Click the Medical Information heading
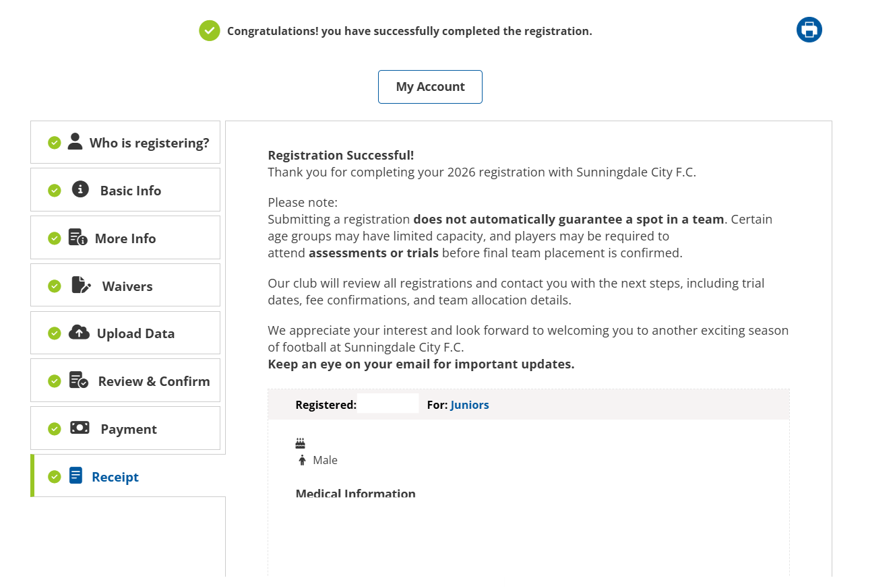Image resolution: width=895 pixels, height=588 pixels. [x=355, y=494]
